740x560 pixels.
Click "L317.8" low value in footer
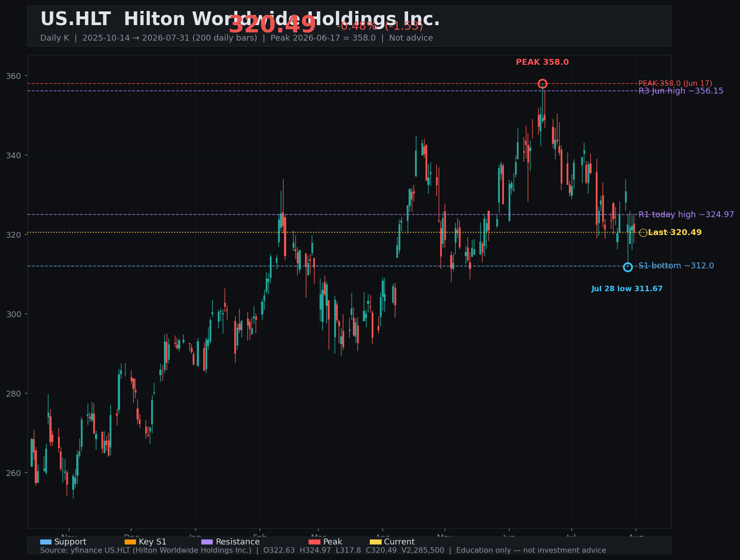pos(348,550)
